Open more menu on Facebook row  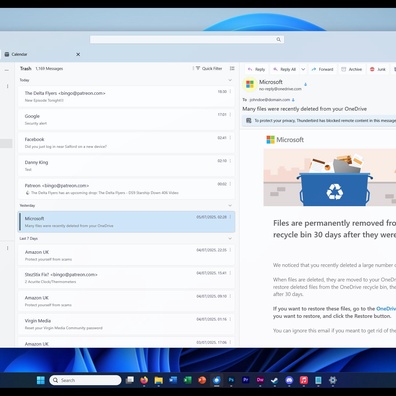click(230, 138)
